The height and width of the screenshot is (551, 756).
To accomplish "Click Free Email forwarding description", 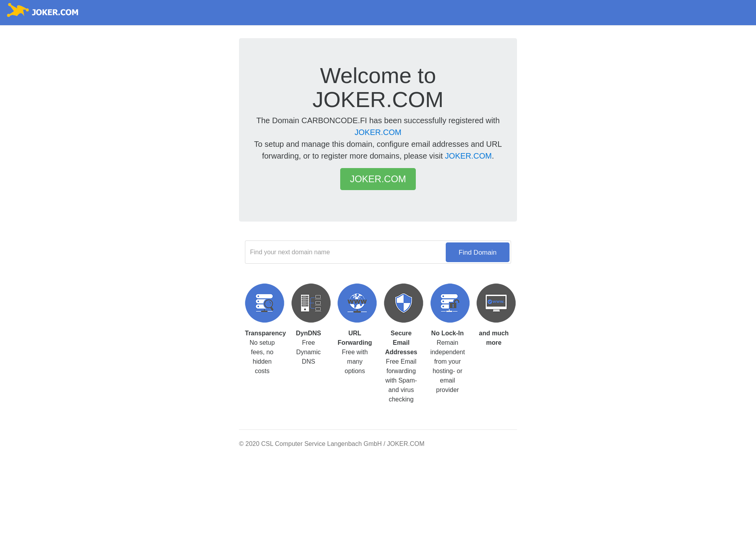I will (x=401, y=380).
